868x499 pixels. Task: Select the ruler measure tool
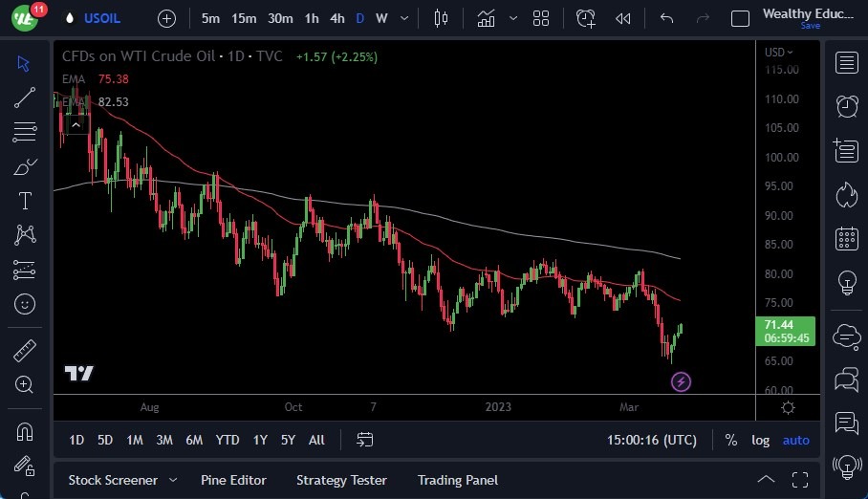25,350
